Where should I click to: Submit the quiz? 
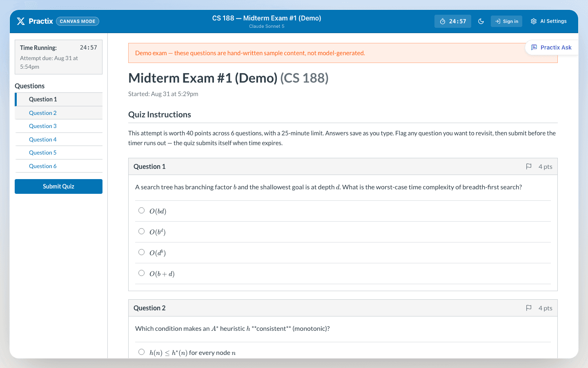[58, 186]
